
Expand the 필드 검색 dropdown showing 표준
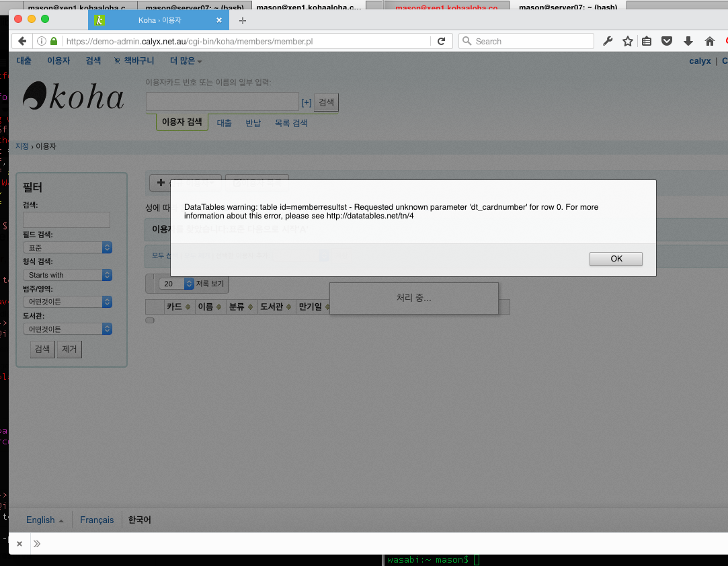[x=67, y=248]
